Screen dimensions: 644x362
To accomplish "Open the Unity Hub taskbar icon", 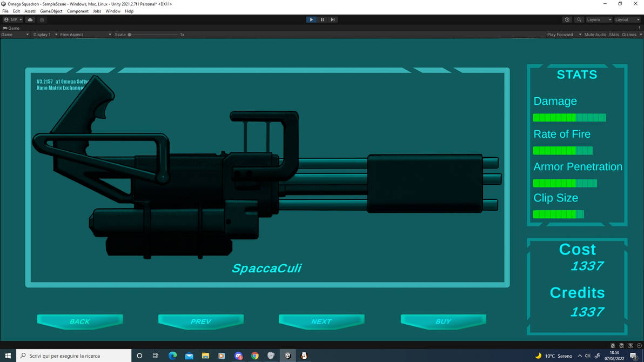I will [x=288, y=356].
